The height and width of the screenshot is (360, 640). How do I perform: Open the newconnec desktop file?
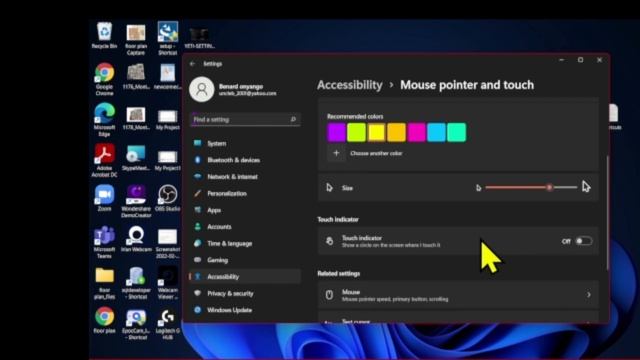(x=167, y=77)
